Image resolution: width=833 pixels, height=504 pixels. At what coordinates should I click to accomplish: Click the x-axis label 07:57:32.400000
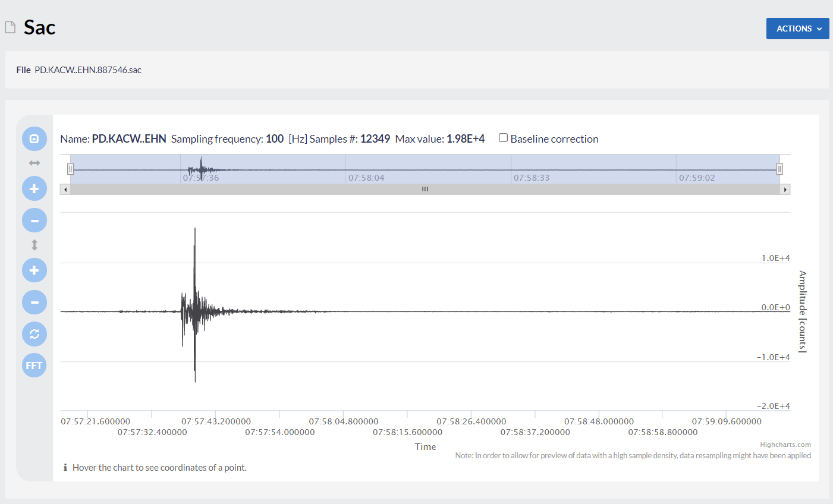coord(152,432)
